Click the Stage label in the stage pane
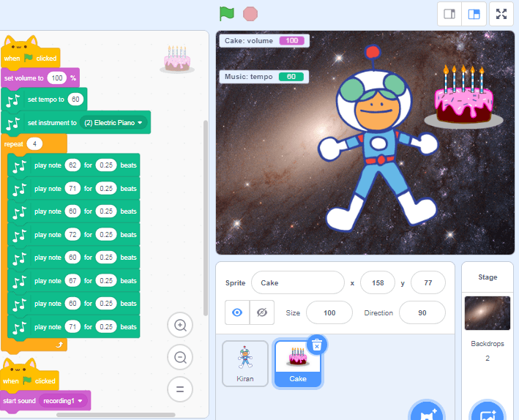 (488, 277)
